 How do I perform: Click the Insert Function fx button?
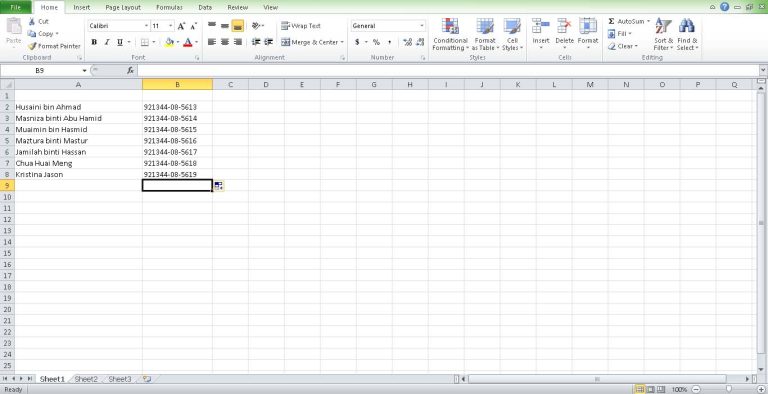point(130,71)
